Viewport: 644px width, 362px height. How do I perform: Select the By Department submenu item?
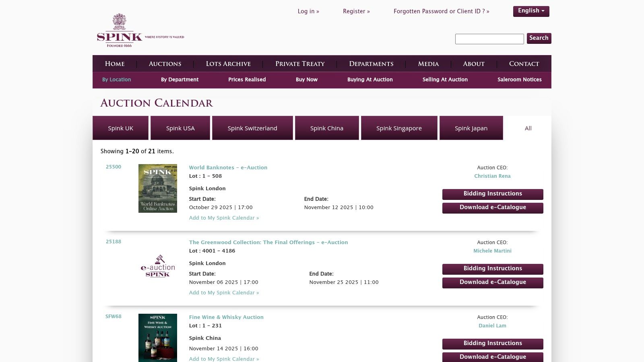[180, 80]
